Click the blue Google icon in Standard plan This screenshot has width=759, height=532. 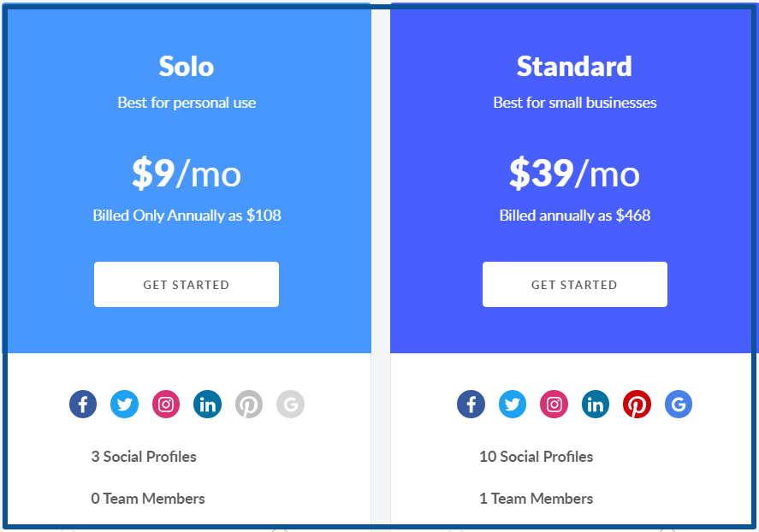[679, 404]
